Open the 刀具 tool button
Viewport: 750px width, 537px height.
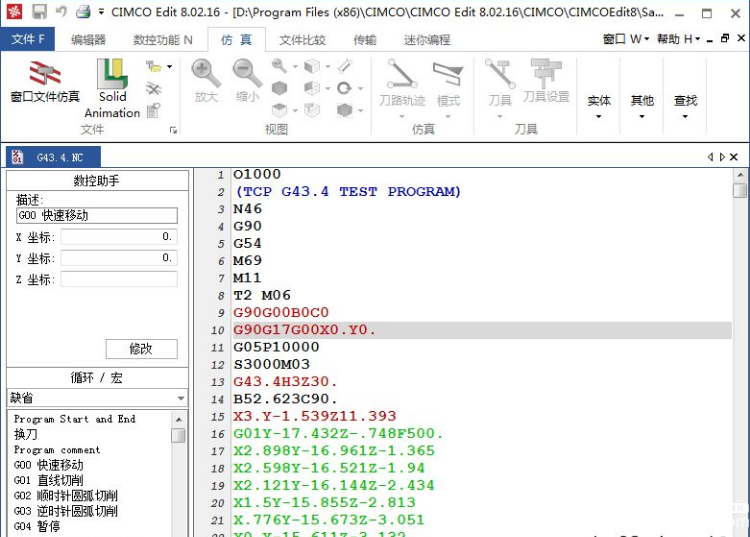coord(500,88)
